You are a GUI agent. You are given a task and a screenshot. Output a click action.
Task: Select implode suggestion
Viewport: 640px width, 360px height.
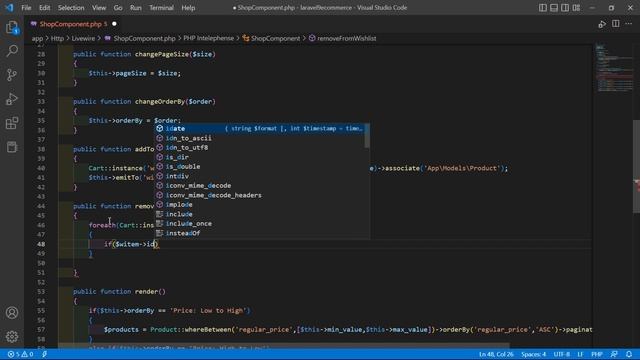pyautogui.click(x=259, y=204)
